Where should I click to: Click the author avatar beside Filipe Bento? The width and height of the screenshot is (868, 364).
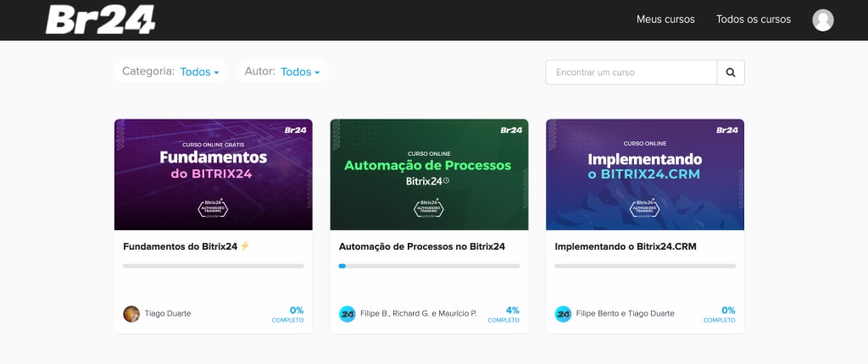coord(563,313)
